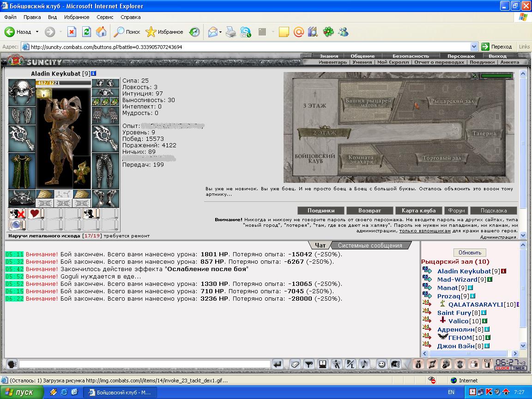Open the Избранное menu
This screenshot has height=399, width=532.
pyautogui.click(x=77, y=17)
